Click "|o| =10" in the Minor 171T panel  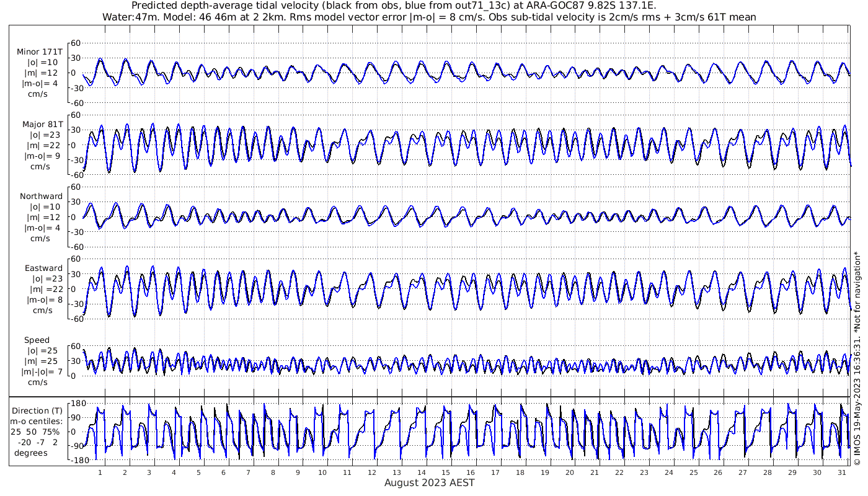pos(42,63)
